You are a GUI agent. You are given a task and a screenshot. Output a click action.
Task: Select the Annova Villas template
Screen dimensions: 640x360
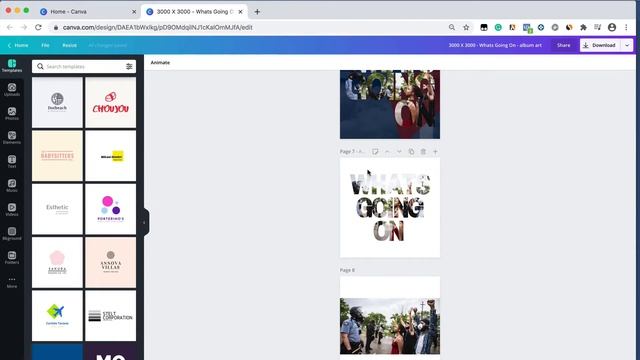click(x=111, y=262)
